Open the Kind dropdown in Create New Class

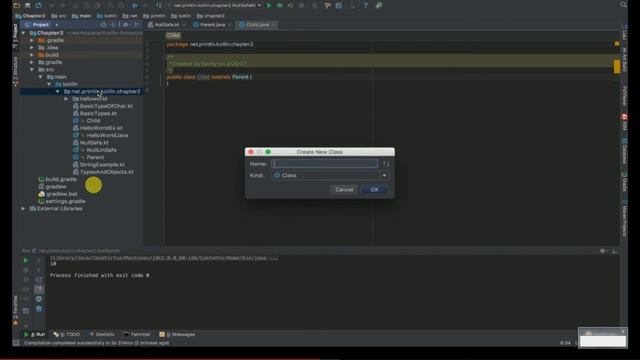(330, 175)
